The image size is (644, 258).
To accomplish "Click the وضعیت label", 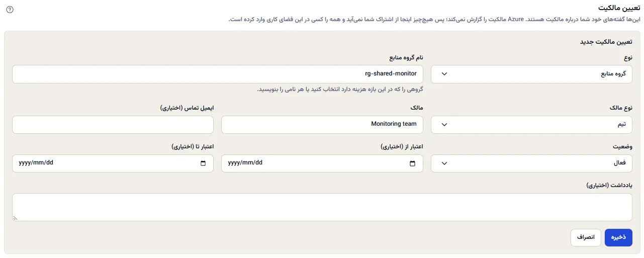I will tap(622, 147).
